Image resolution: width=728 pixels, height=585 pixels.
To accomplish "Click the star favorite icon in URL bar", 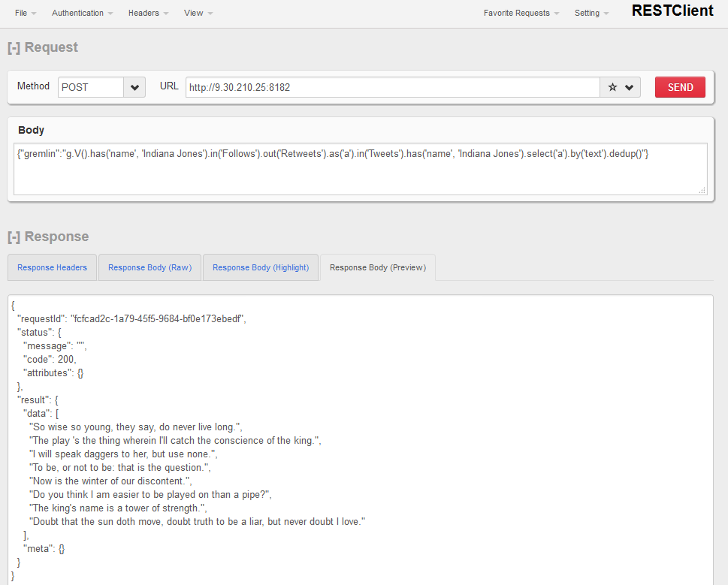I will pos(612,87).
